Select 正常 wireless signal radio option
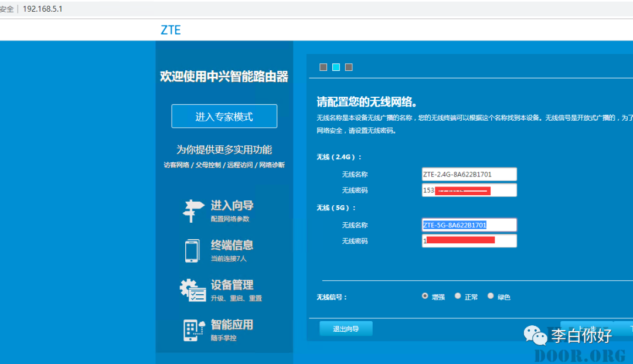Viewport: 633px width, 364px height. coord(457,296)
